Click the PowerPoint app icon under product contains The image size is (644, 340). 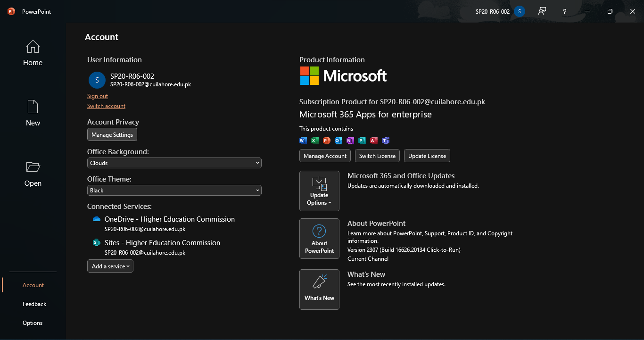pyautogui.click(x=327, y=141)
